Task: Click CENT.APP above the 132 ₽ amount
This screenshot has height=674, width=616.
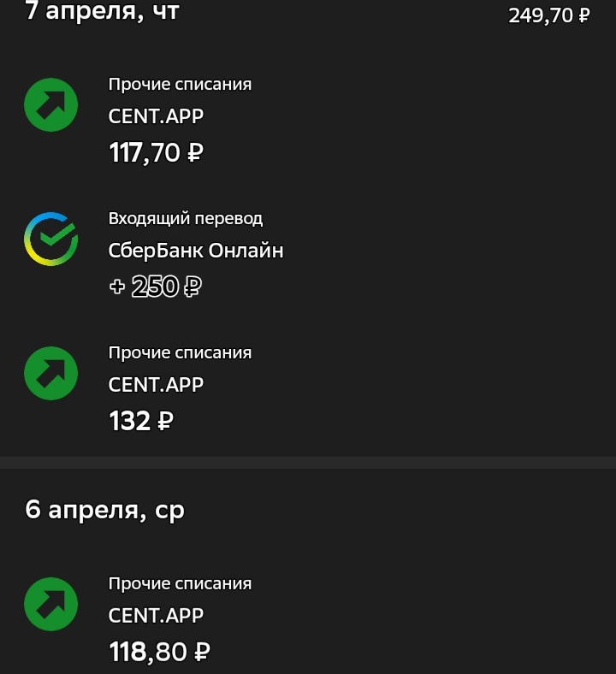Action: tap(156, 385)
